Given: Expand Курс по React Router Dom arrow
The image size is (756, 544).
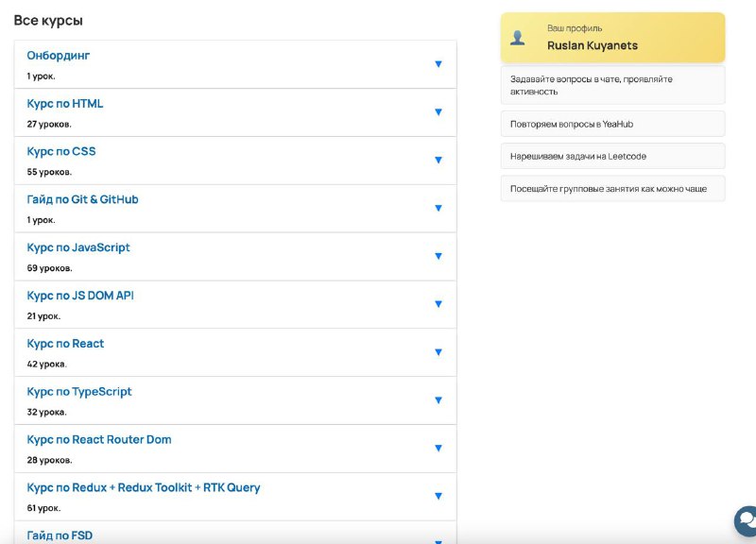Looking at the screenshot, I should pyautogui.click(x=438, y=448).
